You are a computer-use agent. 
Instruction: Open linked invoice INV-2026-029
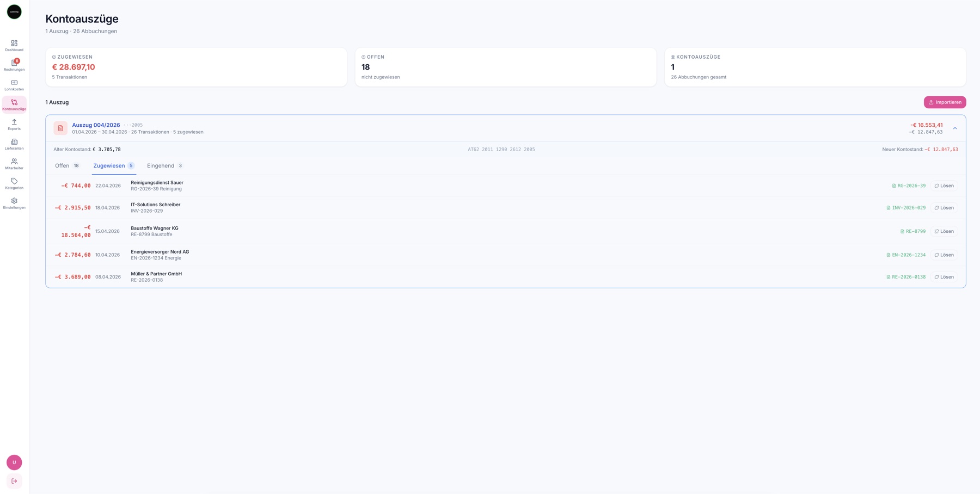point(906,208)
